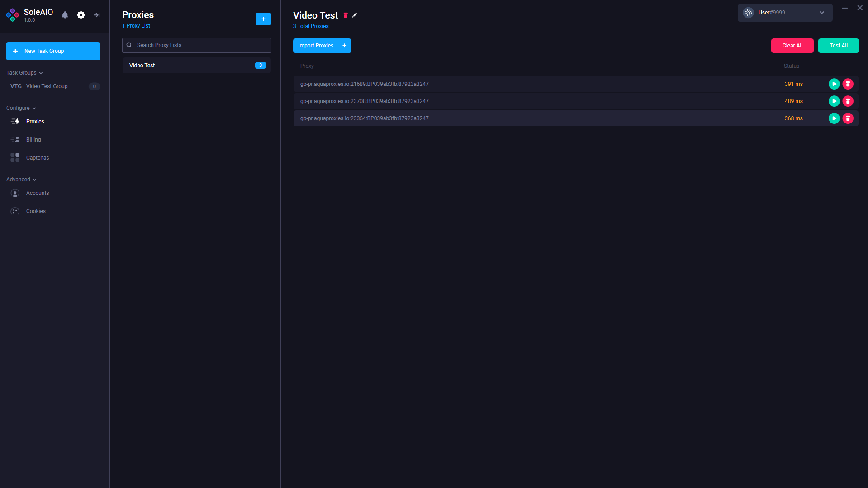Navigate to the Accounts section
The image size is (868, 488).
click(x=38, y=193)
